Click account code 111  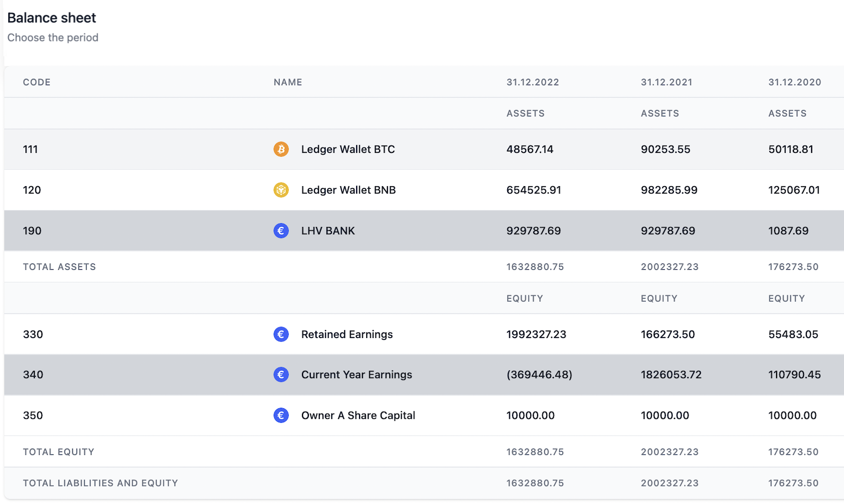30,149
